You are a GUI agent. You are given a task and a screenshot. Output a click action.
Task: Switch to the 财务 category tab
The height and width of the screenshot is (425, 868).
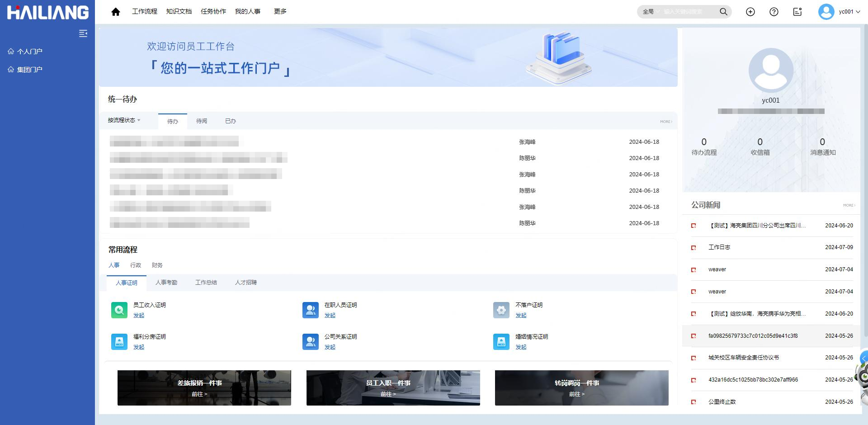pos(157,265)
